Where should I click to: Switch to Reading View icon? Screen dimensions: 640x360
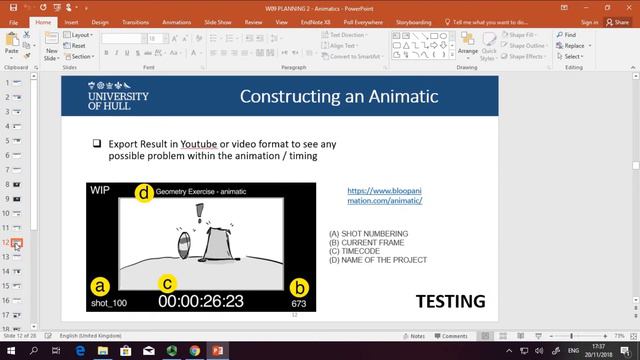click(x=520, y=336)
